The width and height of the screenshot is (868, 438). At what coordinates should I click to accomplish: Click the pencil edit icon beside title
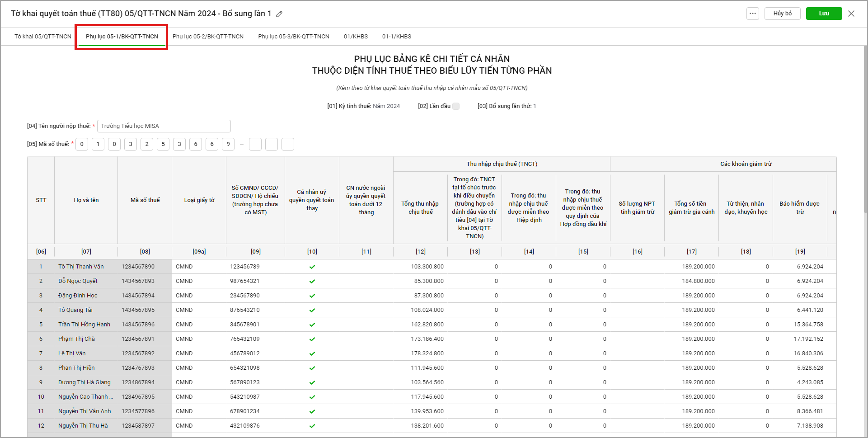pos(279,14)
